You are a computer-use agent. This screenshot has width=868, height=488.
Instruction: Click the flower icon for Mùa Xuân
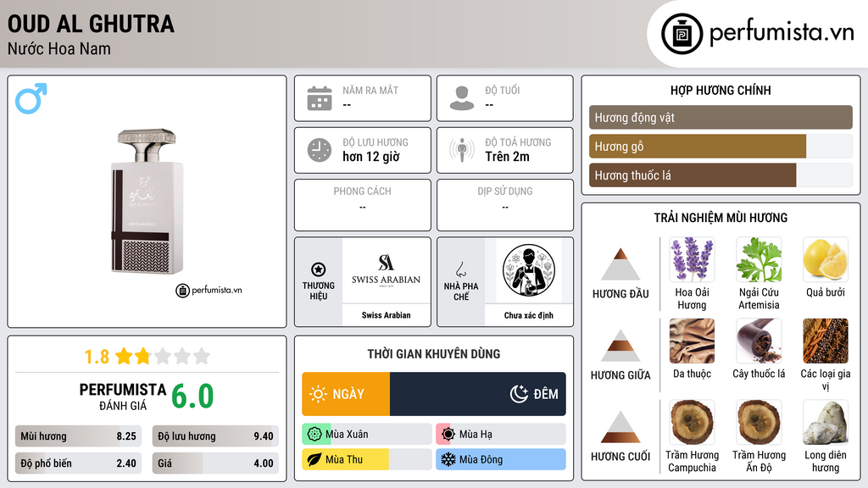pyautogui.click(x=314, y=434)
